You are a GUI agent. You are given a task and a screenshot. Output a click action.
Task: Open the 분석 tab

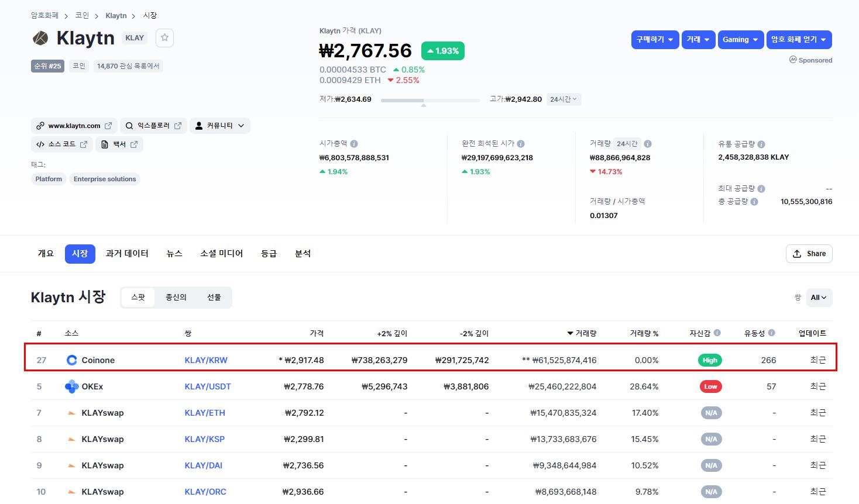[x=303, y=254]
